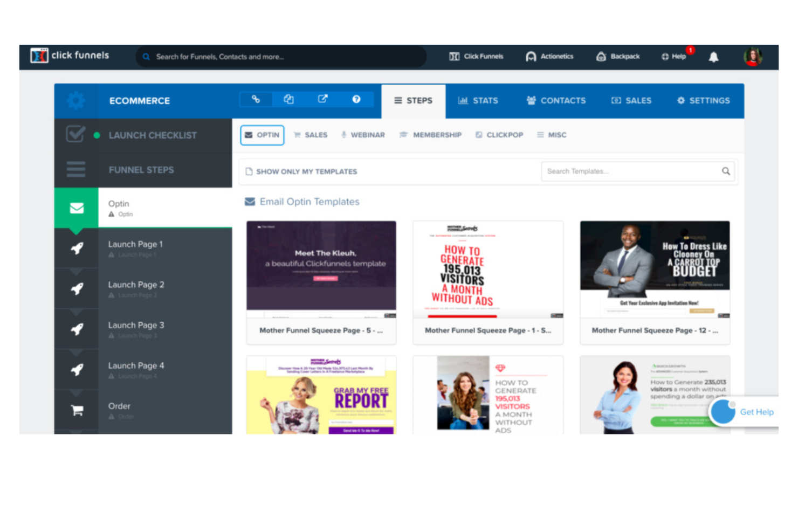Switch to the STATS tab
798x532 pixels.
tap(478, 100)
